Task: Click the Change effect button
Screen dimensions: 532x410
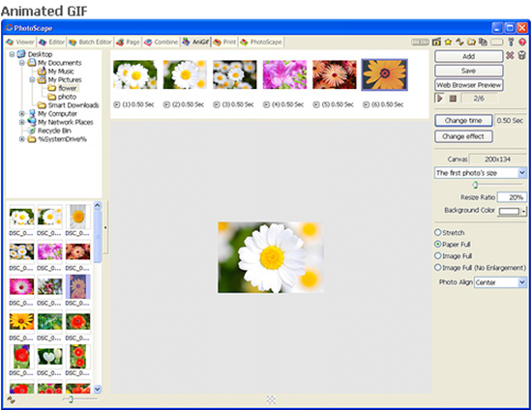Action: (463, 136)
